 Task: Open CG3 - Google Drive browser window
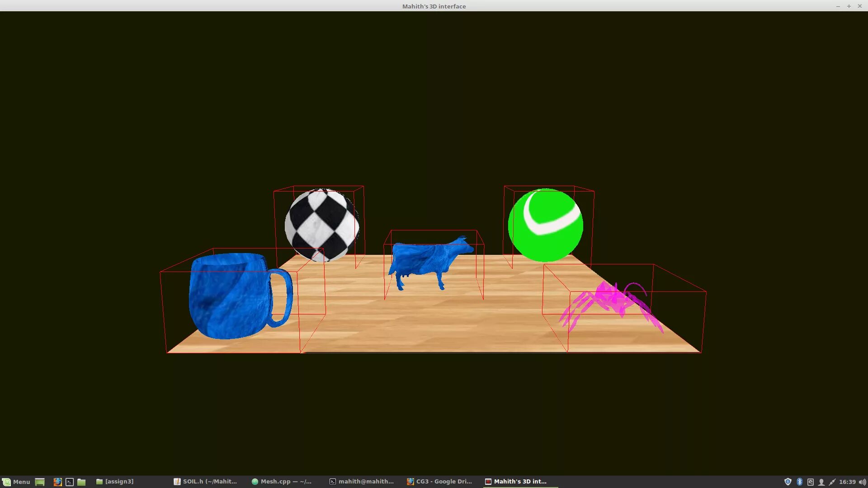click(439, 482)
